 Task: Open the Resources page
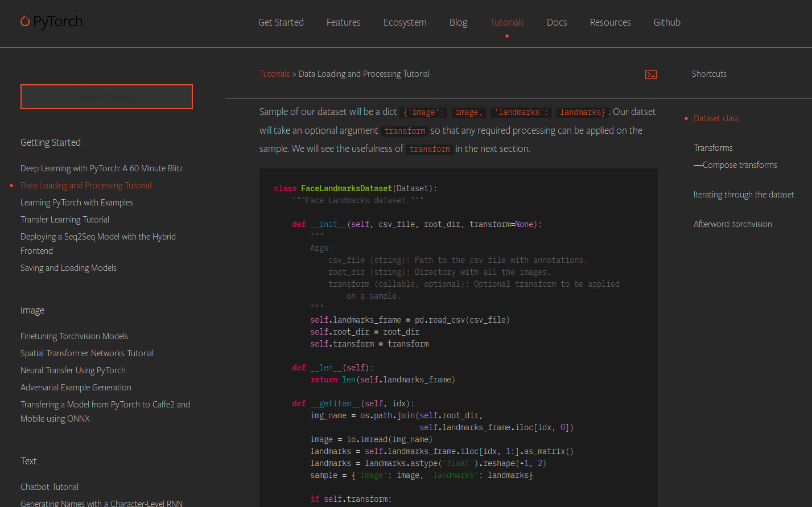tap(611, 22)
